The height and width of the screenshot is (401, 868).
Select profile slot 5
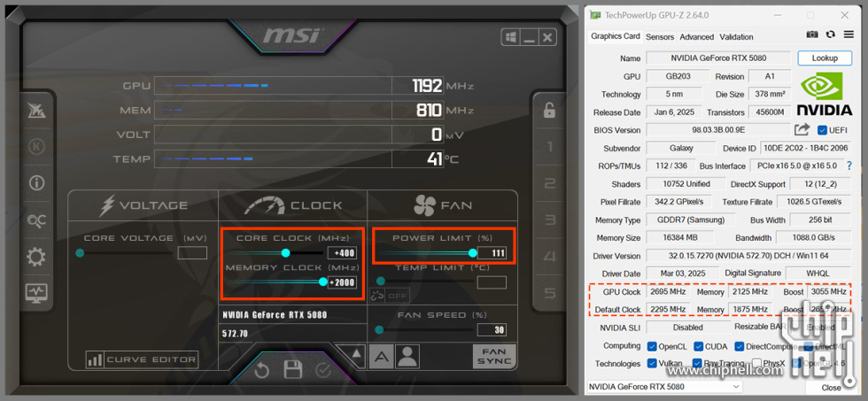tap(549, 293)
